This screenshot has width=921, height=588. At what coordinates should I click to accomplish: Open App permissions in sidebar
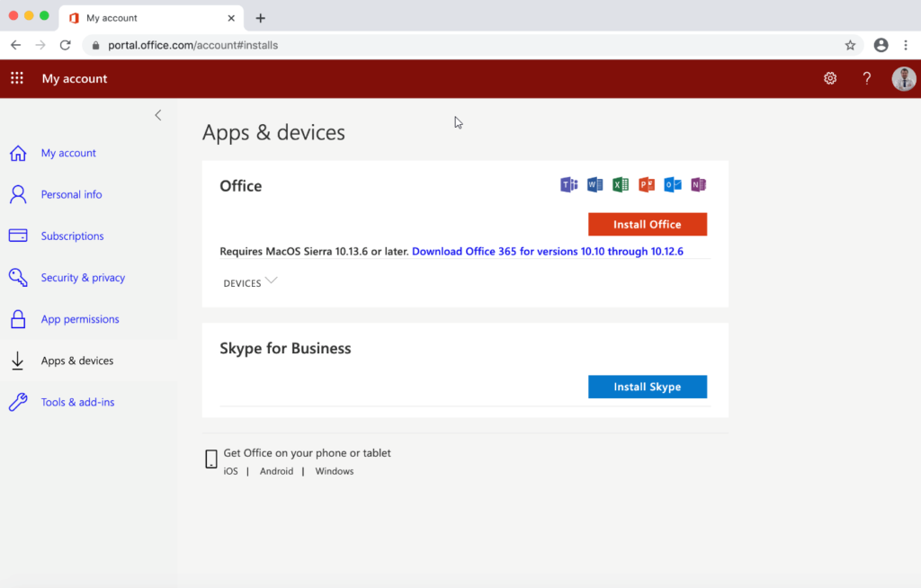pyautogui.click(x=80, y=319)
